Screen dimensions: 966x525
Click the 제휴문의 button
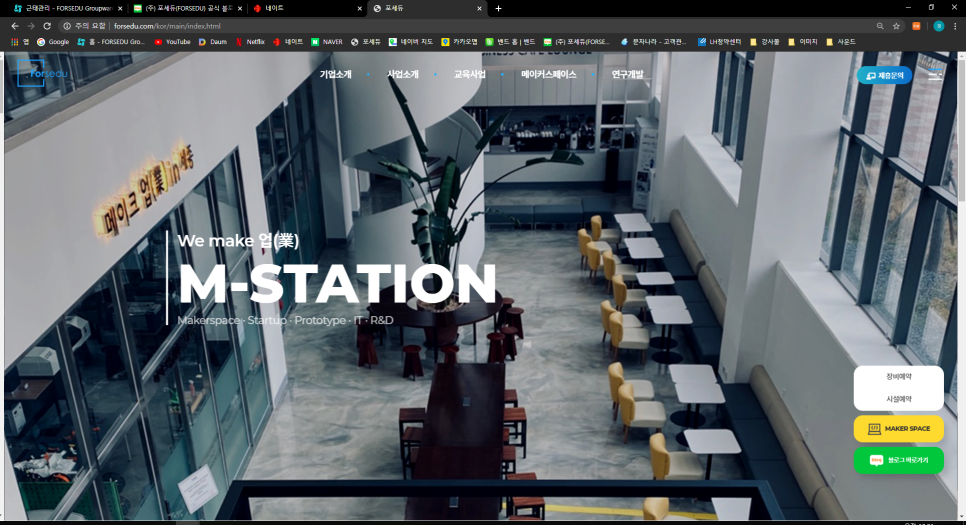pyautogui.click(x=884, y=75)
